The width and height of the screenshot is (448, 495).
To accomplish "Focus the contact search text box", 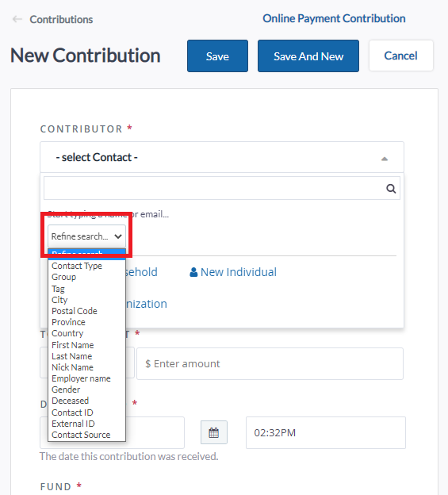I will [215, 188].
